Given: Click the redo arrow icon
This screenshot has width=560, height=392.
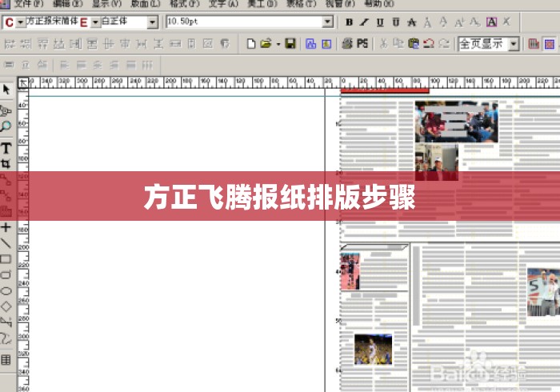Looking at the screenshot, I should click(x=444, y=44).
